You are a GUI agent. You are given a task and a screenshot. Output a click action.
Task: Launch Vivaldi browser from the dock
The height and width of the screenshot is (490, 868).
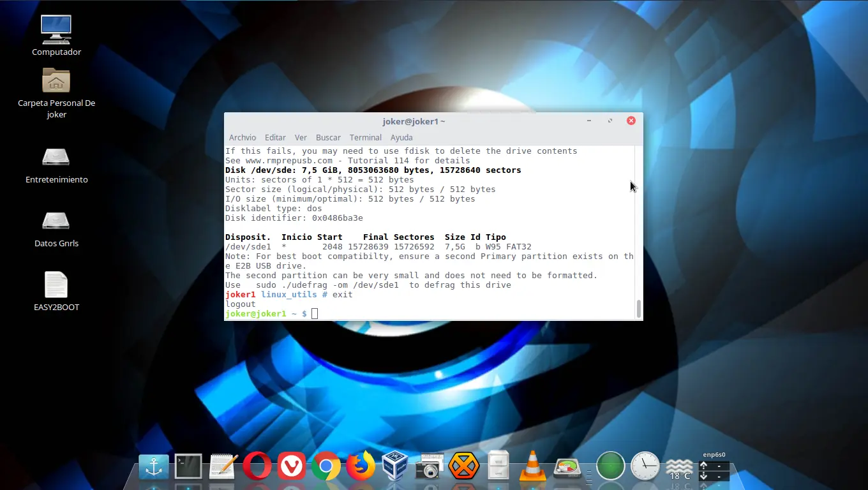tap(291, 467)
